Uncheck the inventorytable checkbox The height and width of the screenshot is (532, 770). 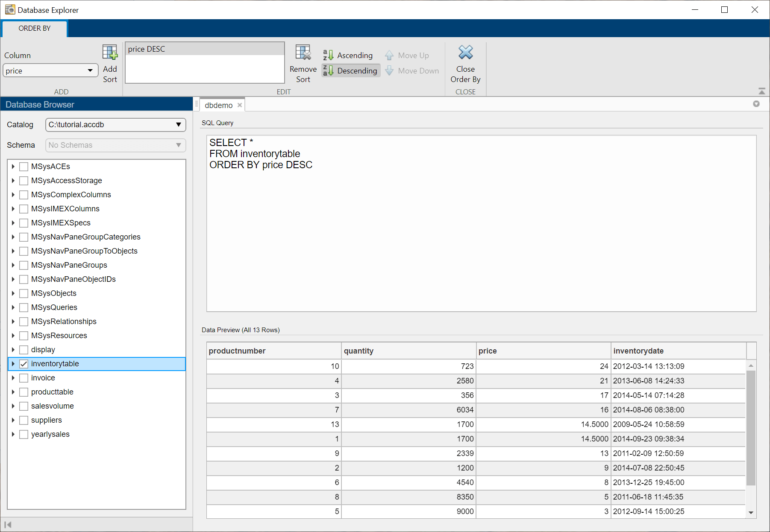[x=24, y=364]
